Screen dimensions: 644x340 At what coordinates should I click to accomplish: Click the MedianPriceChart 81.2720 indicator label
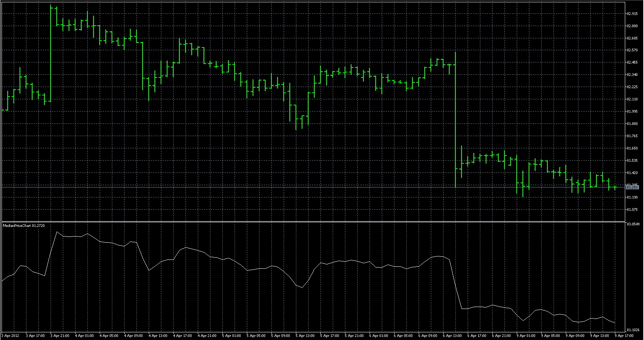point(24,226)
